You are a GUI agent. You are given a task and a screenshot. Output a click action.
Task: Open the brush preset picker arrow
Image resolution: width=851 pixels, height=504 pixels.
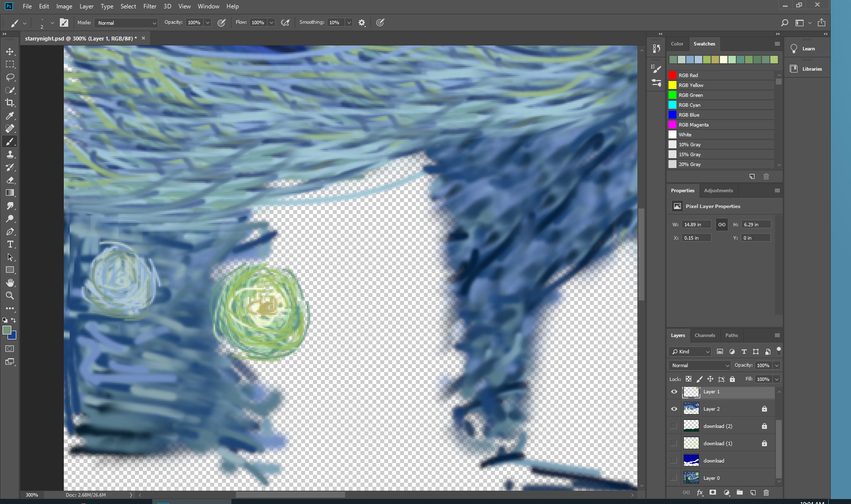[52, 23]
